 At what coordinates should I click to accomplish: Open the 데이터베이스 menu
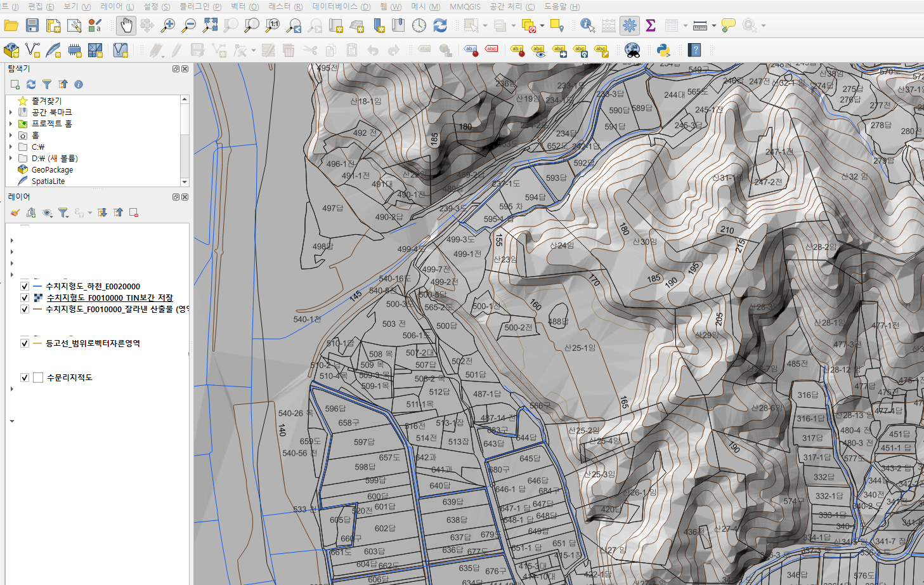coord(341,6)
